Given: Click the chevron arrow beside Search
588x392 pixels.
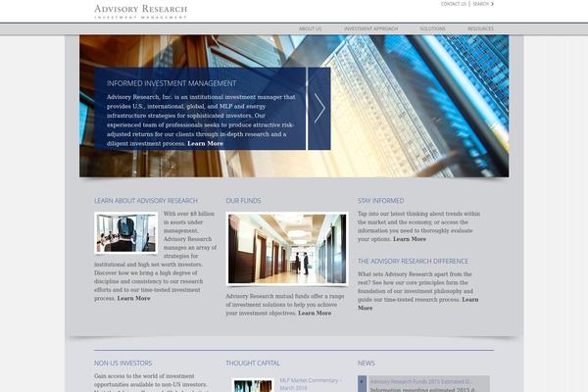Looking at the screenshot, I should click(492, 4).
